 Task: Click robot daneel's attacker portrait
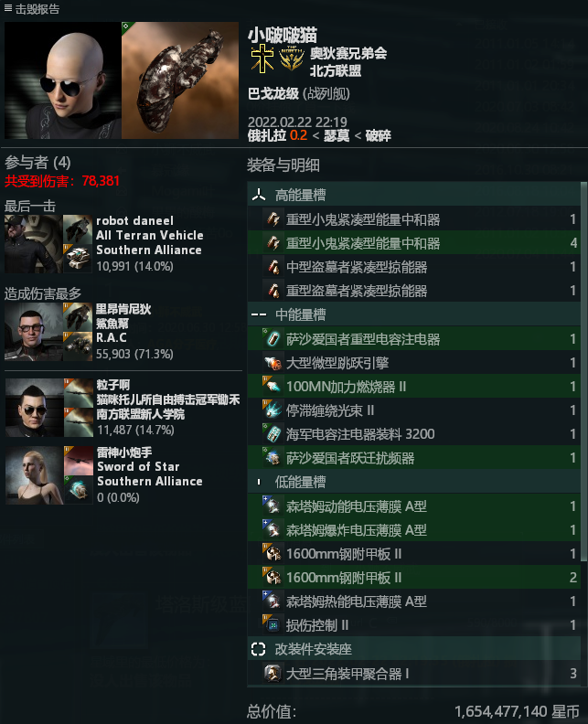tap(33, 244)
